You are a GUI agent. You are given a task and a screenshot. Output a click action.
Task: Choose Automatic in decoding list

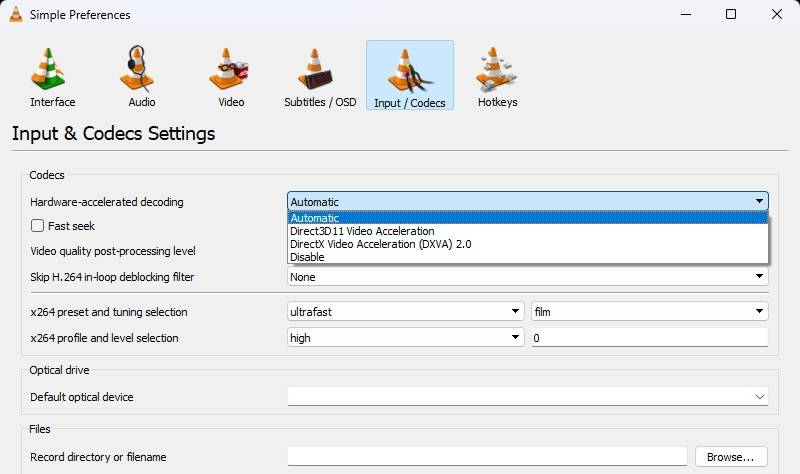(528, 218)
